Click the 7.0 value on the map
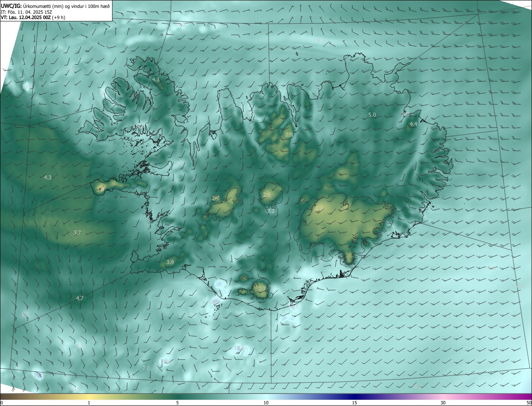532x406 pixels. [x=146, y=368]
